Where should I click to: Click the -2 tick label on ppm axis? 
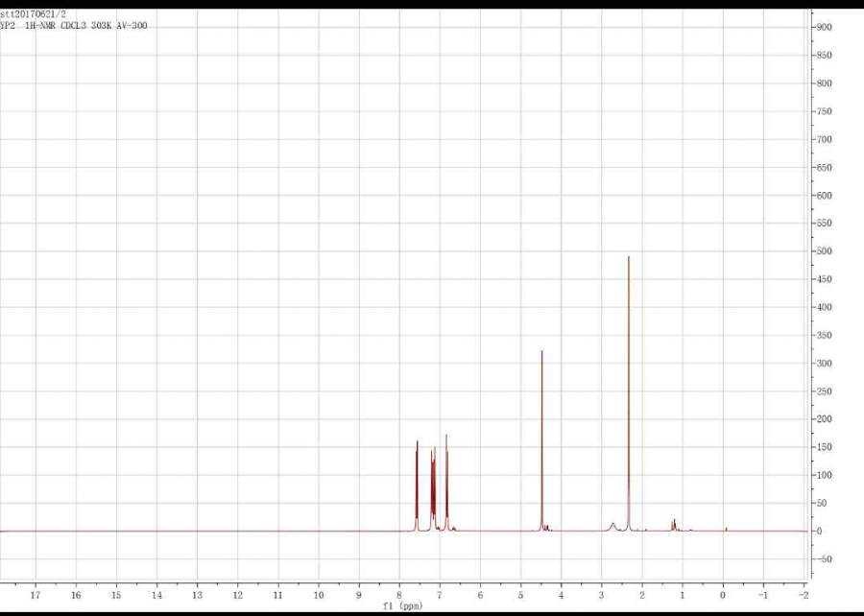click(x=804, y=595)
